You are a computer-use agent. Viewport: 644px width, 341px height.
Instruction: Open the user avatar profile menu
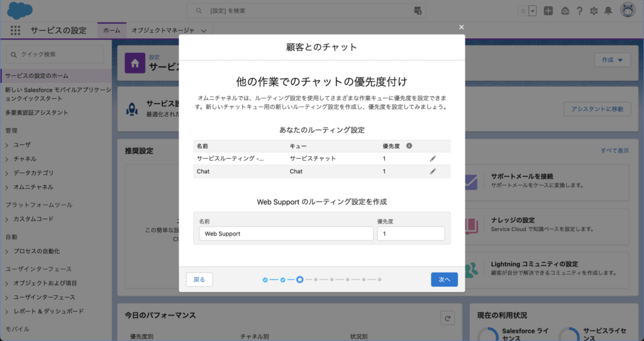(628, 11)
